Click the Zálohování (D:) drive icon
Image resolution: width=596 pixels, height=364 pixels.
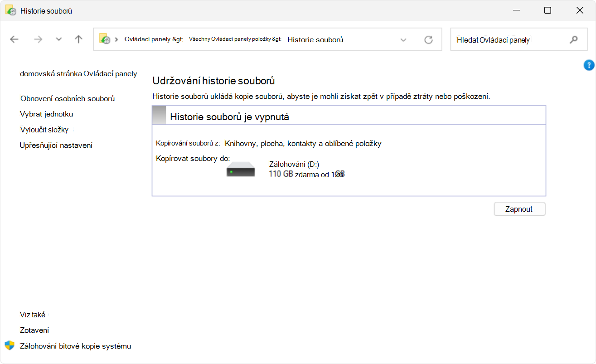(x=241, y=170)
